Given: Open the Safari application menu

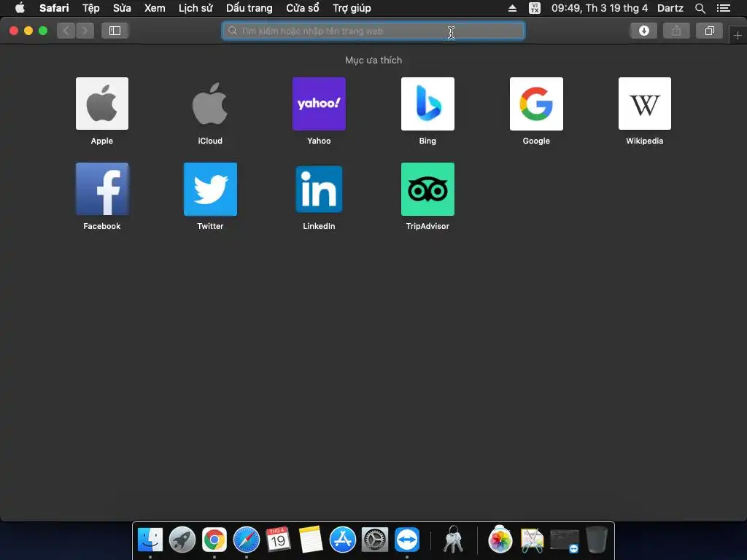Looking at the screenshot, I should pos(54,8).
